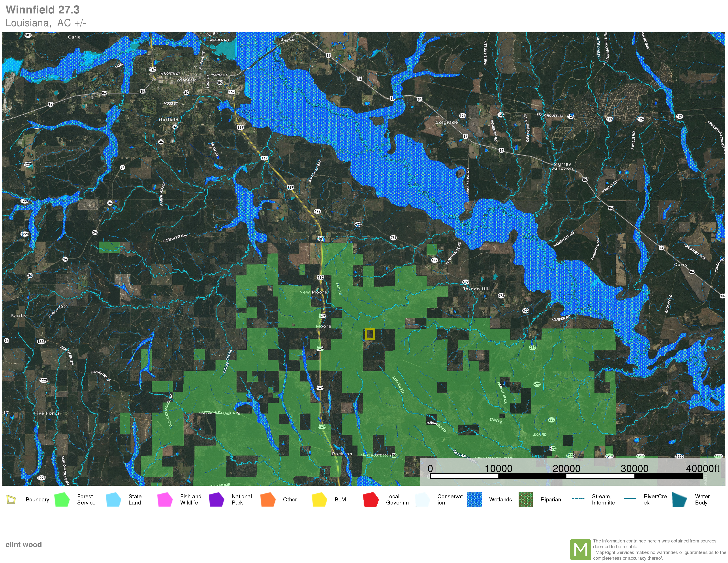Screen dimensions: 728x563
Task: Click the Jordan Hill place label
Action: 476,289
